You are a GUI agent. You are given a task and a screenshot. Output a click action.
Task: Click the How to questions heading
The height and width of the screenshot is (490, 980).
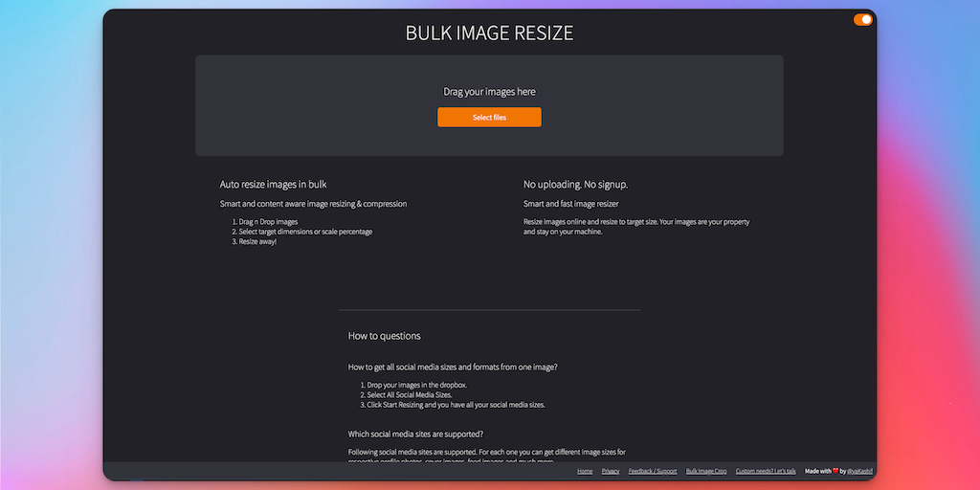point(385,336)
